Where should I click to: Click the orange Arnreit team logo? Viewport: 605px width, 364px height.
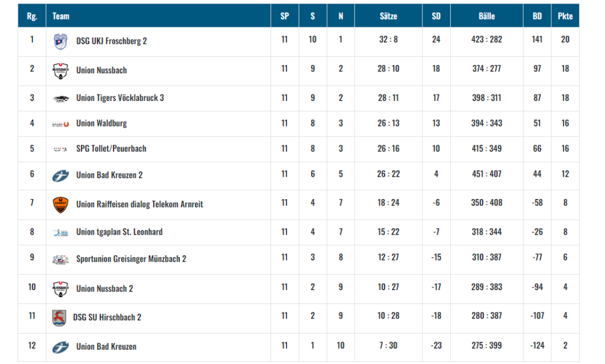coord(60,204)
